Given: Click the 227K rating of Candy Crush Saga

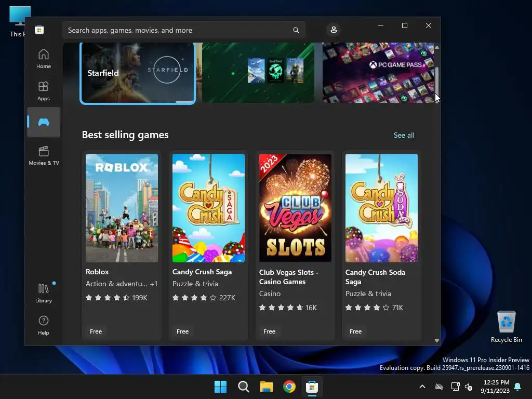Looking at the screenshot, I should coord(204,298).
